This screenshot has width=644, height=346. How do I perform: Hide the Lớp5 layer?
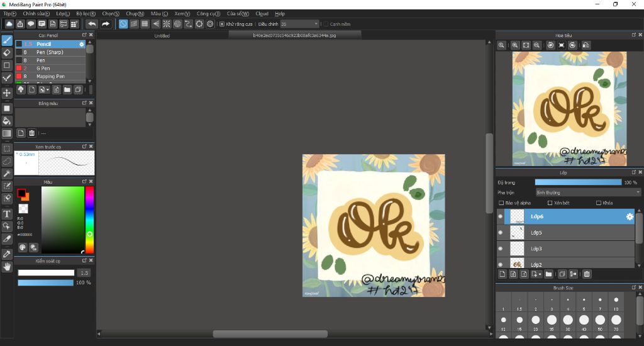(500, 233)
